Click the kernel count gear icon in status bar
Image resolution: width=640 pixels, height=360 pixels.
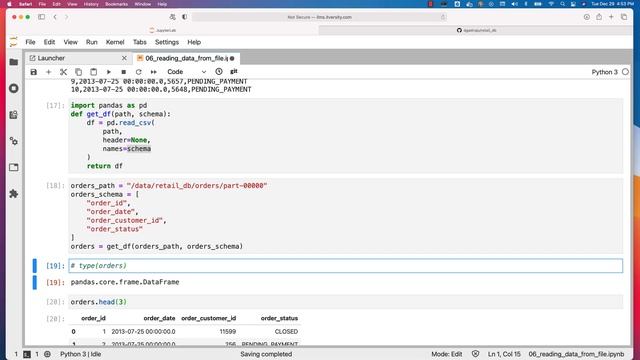coord(47,354)
